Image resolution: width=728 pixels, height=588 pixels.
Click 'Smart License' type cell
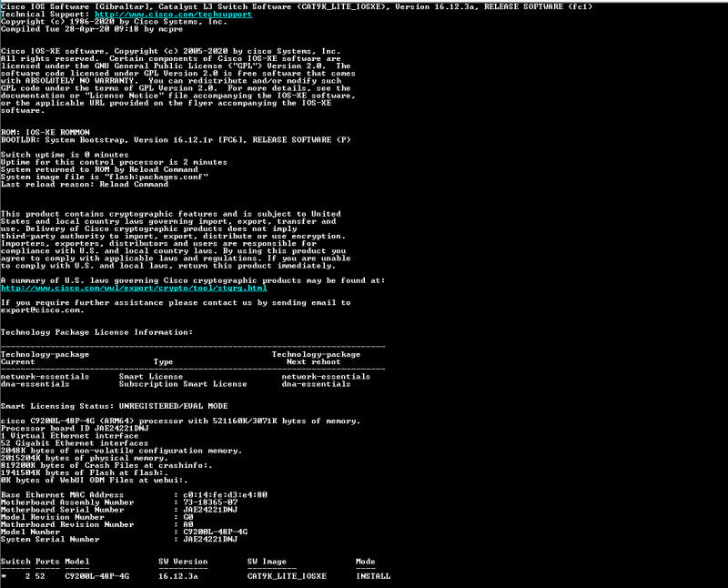pyautogui.click(x=151, y=377)
